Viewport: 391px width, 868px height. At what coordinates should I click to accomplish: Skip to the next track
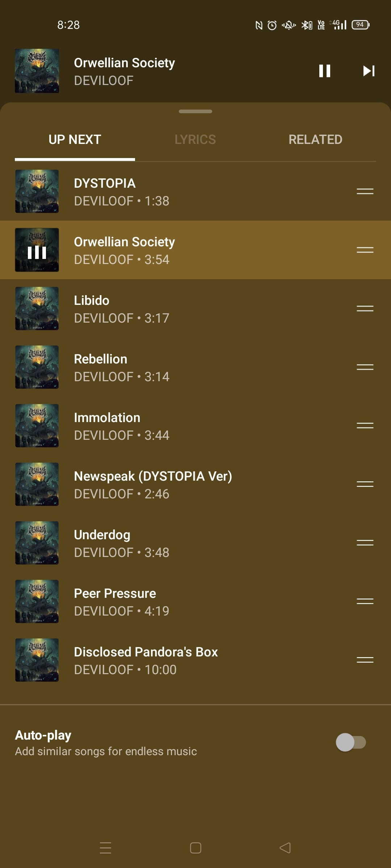click(x=369, y=71)
